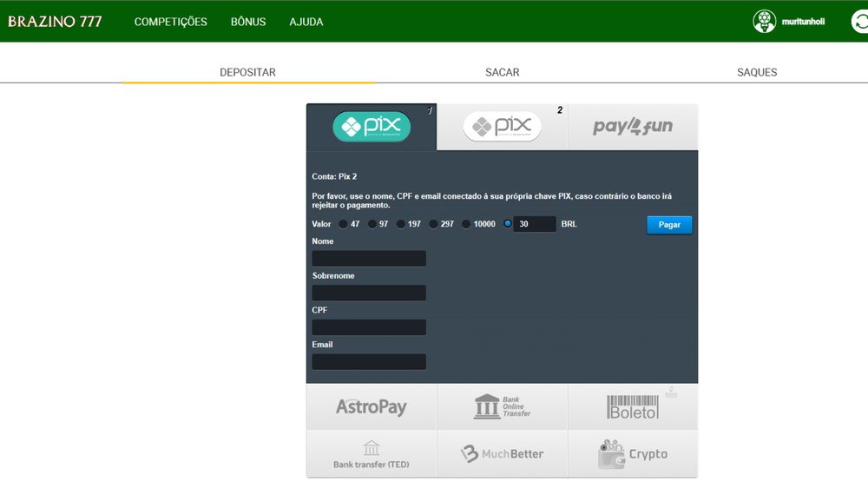
Task: Focus the Email input field
Action: 369,362
